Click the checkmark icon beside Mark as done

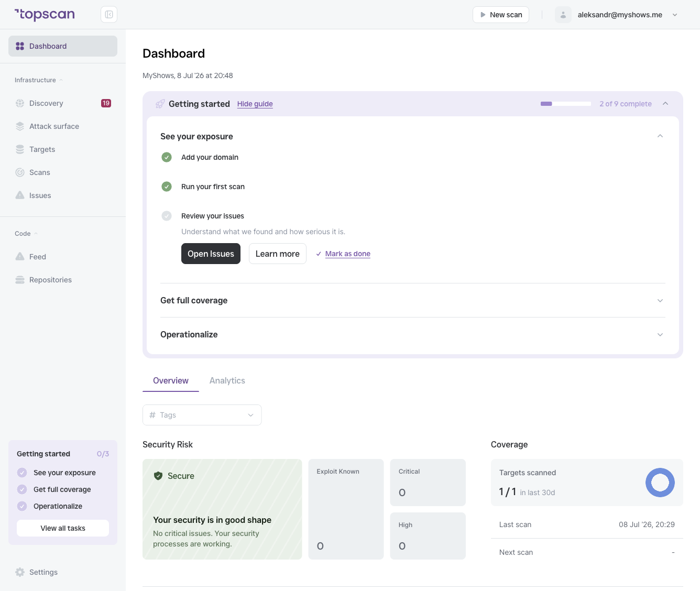pyautogui.click(x=319, y=254)
